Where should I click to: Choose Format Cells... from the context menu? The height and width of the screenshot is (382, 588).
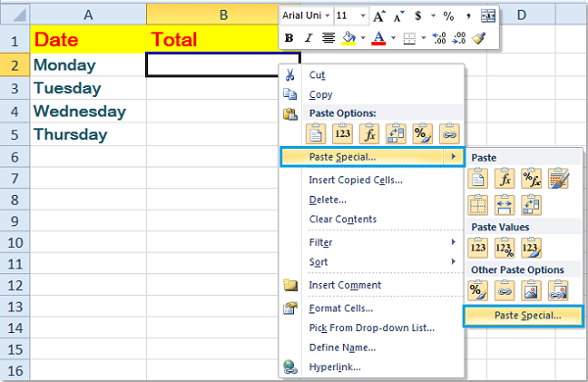tap(341, 309)
